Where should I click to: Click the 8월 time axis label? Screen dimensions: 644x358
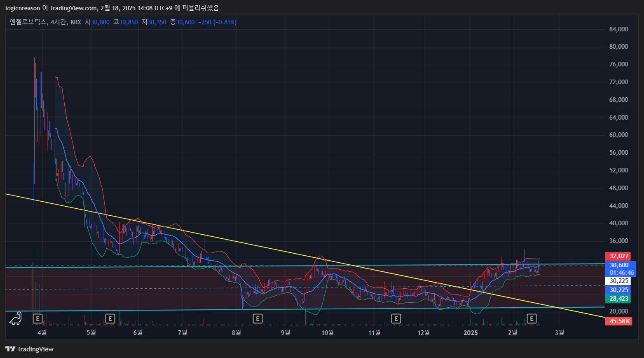coord(237,332)
